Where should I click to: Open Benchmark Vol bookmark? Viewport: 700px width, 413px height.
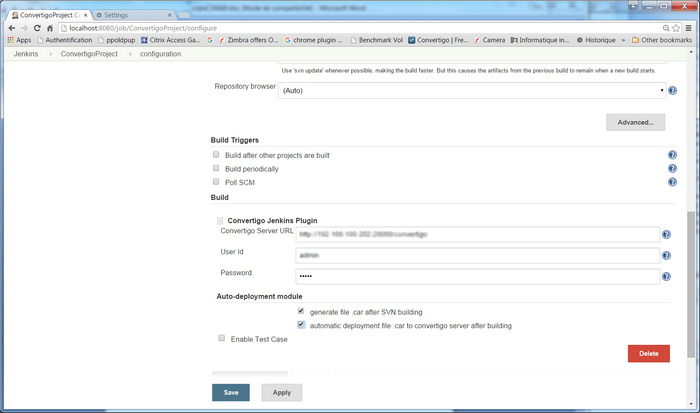click(x=377, y=40)
